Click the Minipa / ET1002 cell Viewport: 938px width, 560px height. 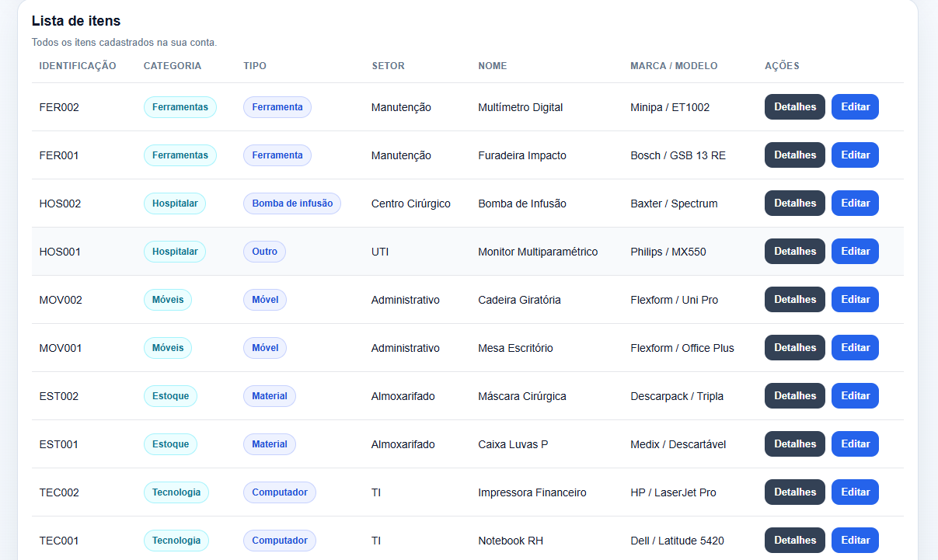(x=670, y=107)
